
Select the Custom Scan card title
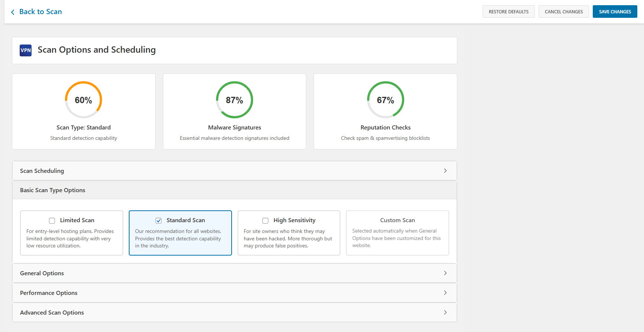(x=398, y=220)
